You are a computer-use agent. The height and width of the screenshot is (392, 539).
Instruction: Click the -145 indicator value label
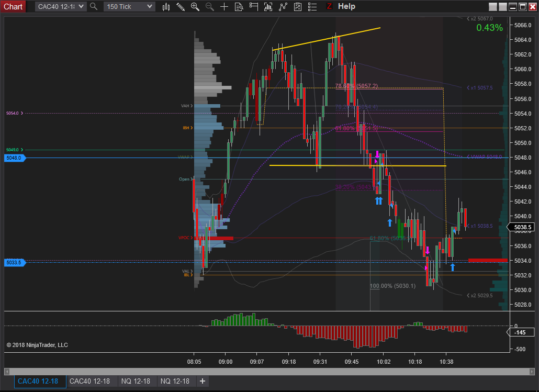[521, 332]
